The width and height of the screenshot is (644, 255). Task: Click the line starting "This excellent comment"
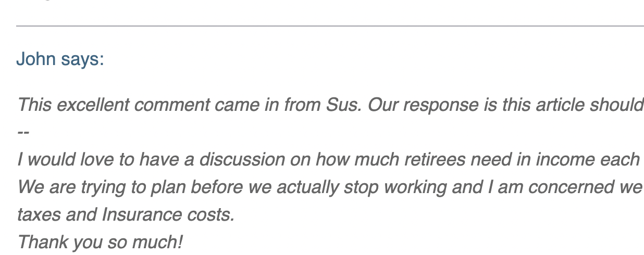(330, 105)
